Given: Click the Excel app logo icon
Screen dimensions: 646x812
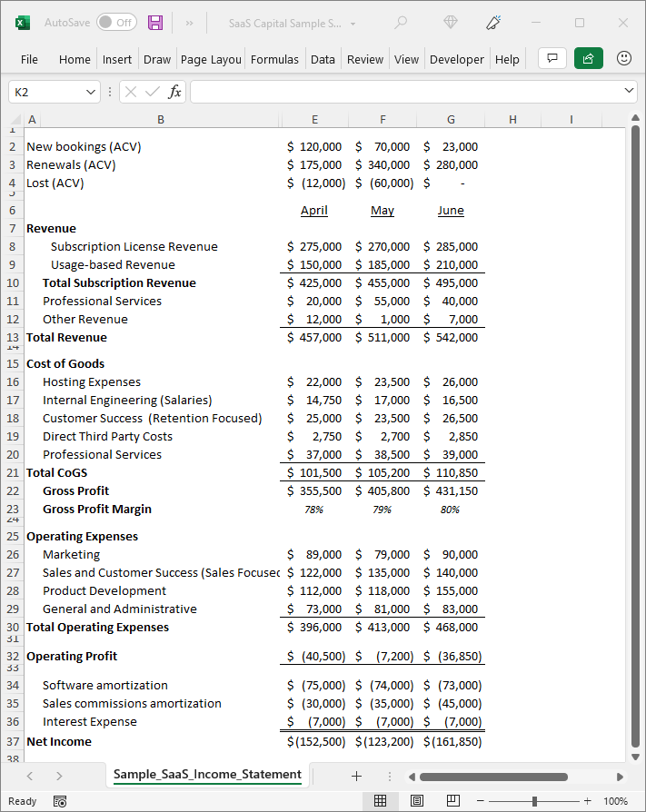Looking at the screenshot, I should click(23, 23).
